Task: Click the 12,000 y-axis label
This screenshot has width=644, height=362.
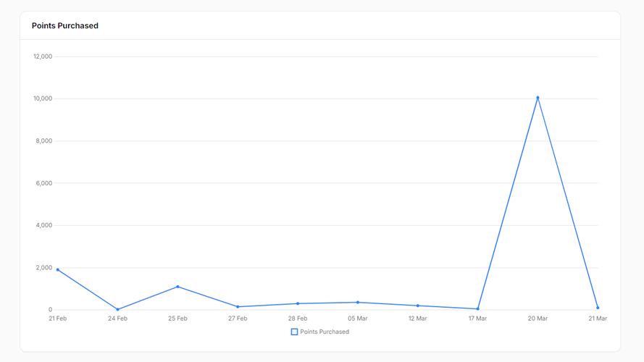Action: pos(43,56)
